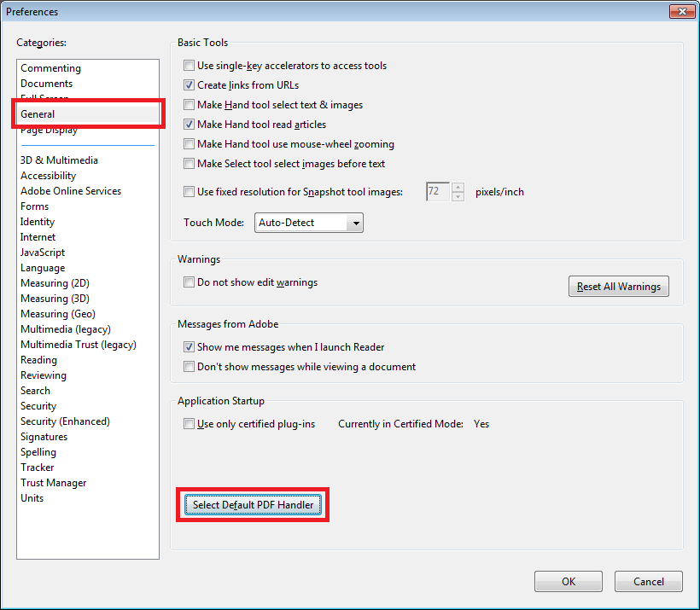Disable Make Hand tool read articles

189,124
